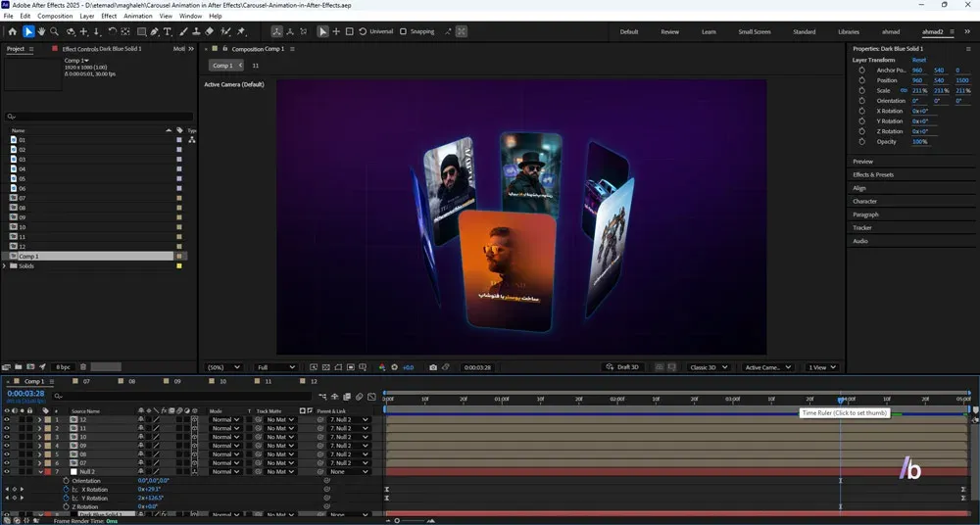Screen dimensions: 980x525
Task: Create a new folder in Project panel
Action: point(19,367)
